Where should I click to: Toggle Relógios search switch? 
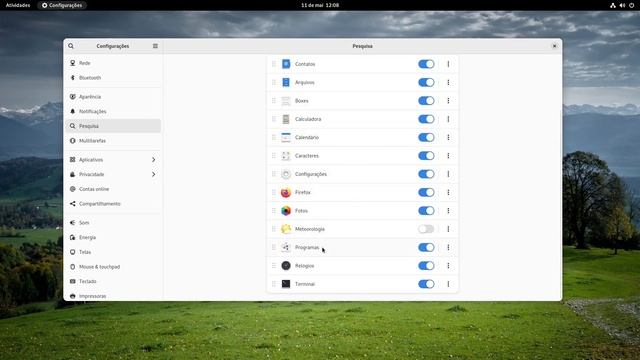point(426,266)
